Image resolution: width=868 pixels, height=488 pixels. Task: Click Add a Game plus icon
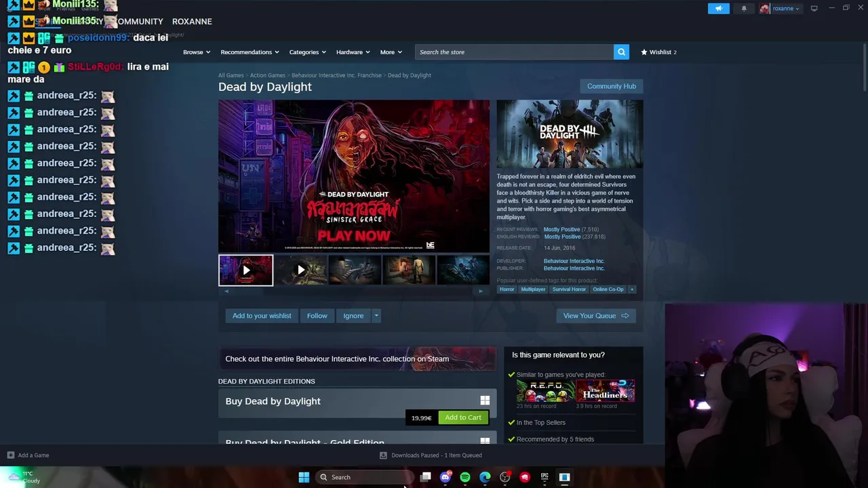coord(10,455)
